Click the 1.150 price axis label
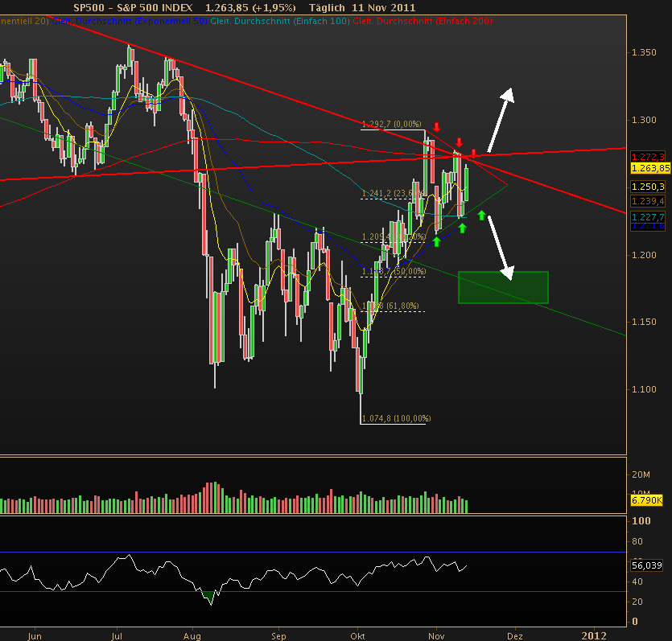Screen dimensions: 672x641 pos(644,322)
